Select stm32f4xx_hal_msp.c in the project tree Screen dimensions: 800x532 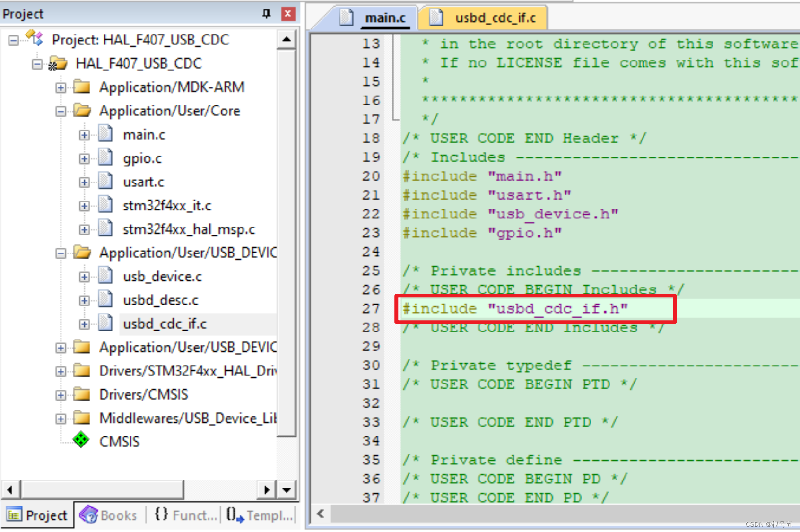click(x=189, y=229)
